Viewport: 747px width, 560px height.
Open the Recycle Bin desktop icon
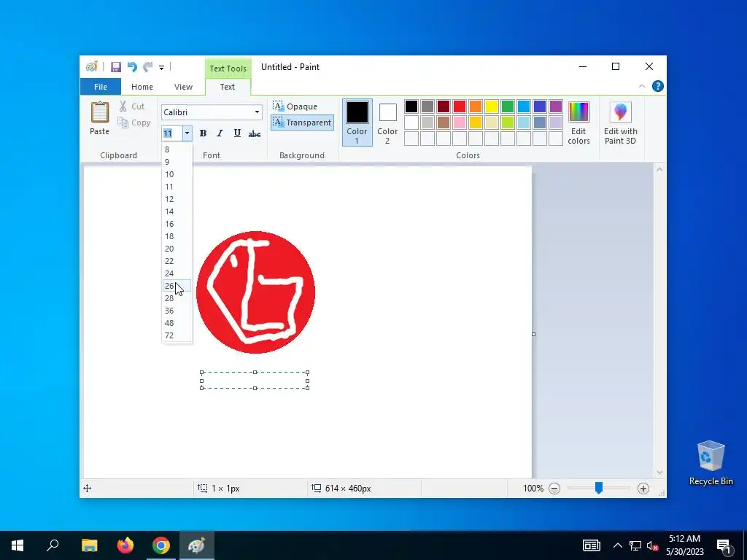tap(711, 463)
